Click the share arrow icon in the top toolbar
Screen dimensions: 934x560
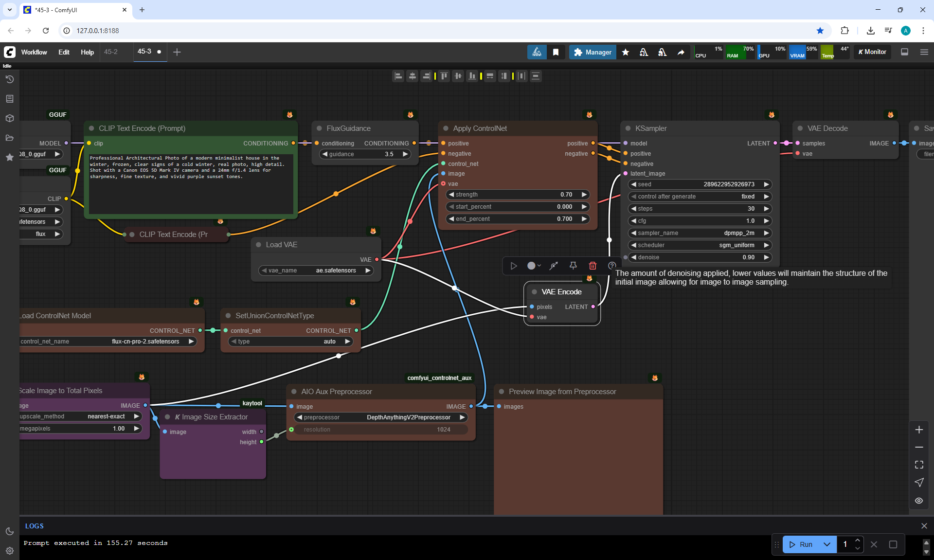(x=681, y=52)
